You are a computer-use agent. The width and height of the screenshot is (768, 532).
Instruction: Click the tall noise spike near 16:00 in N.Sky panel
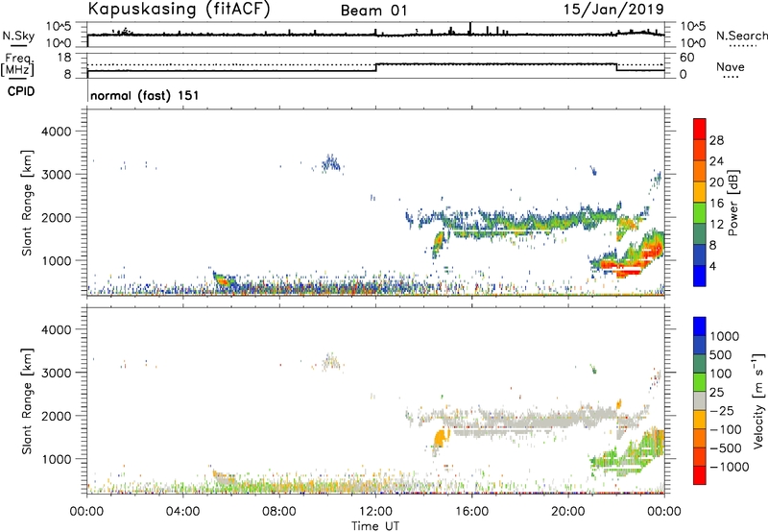(470, 29)
